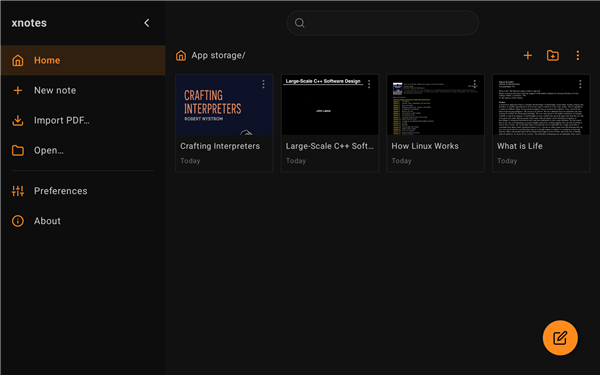Open What is Life card options menu

point(580,84)
